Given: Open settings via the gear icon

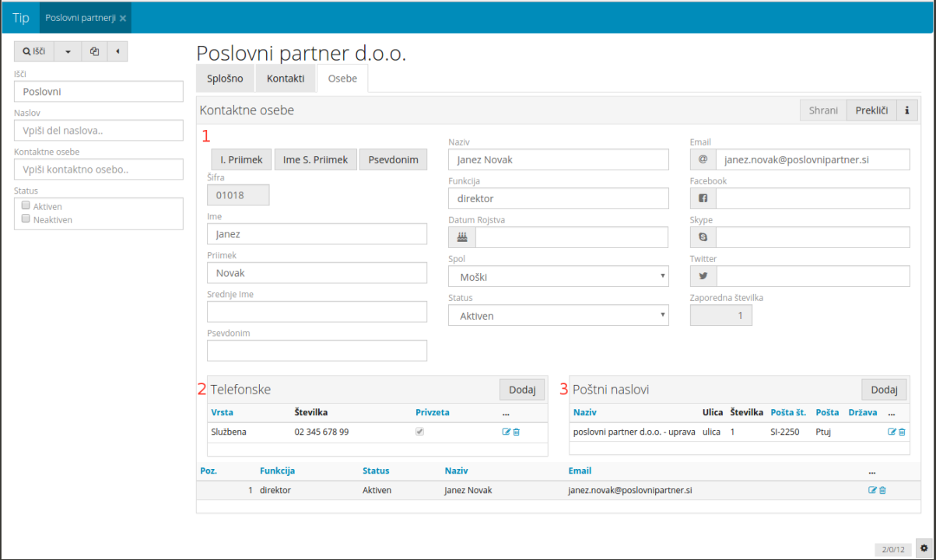Looking at the screenshot, I should (924, 548).
